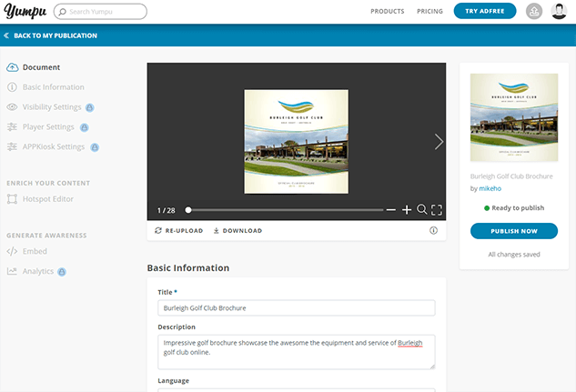576x392 pixels.
Task: Click the Publish Now button
Action: [x=514, y=231]
